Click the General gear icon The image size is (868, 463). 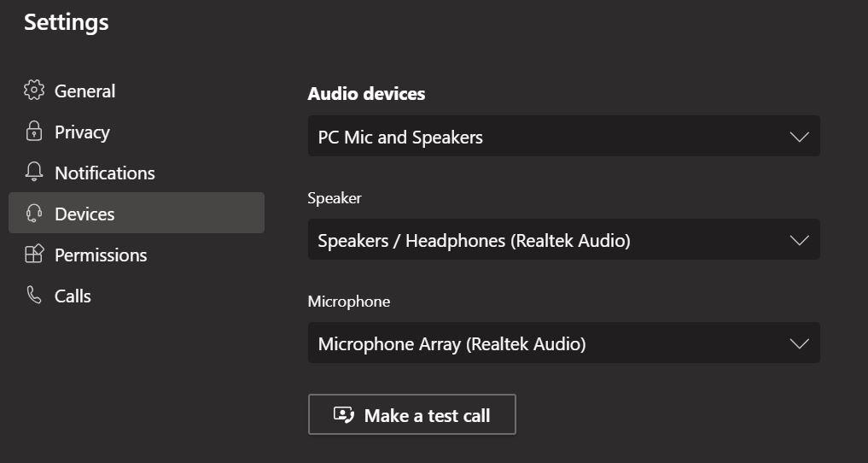(x=34, y=91)
